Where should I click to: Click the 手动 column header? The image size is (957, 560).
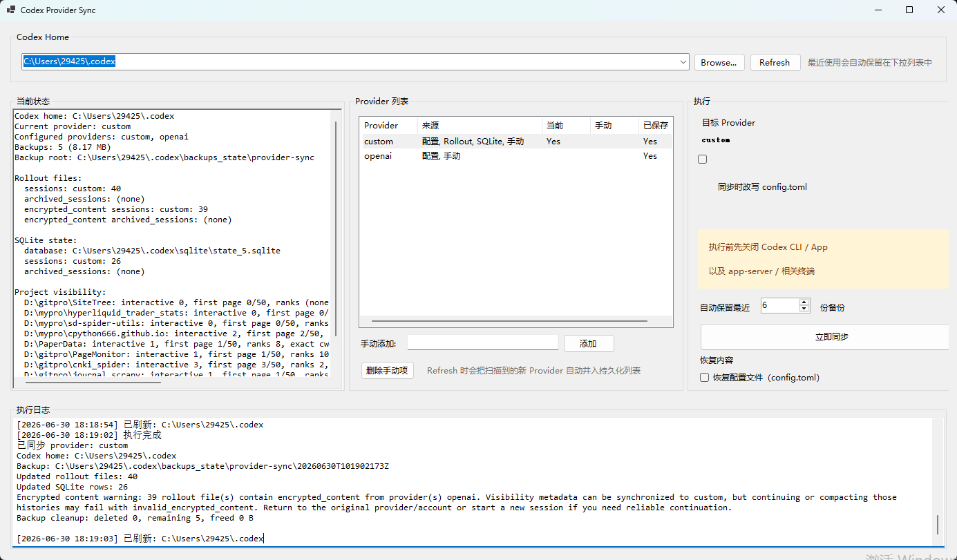614,126
